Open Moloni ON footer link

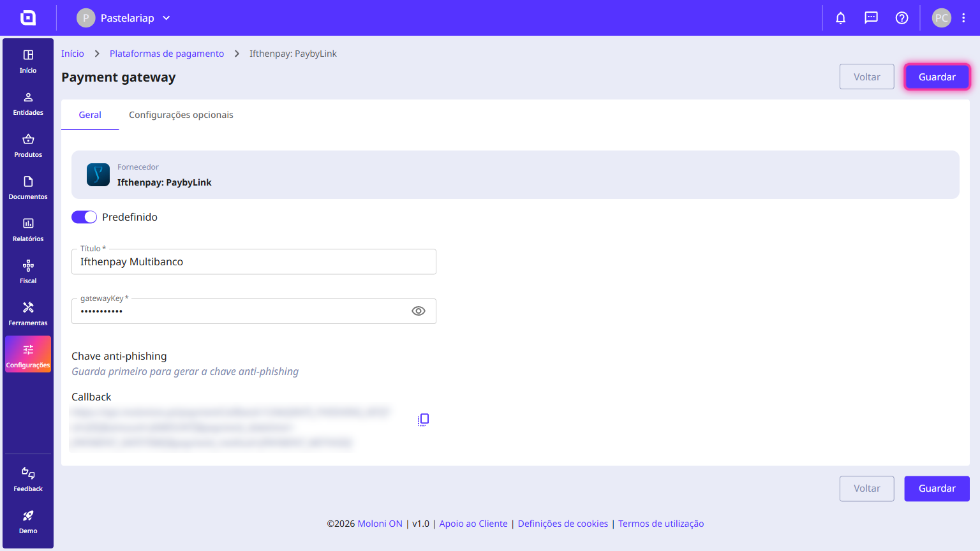point(380,524)
